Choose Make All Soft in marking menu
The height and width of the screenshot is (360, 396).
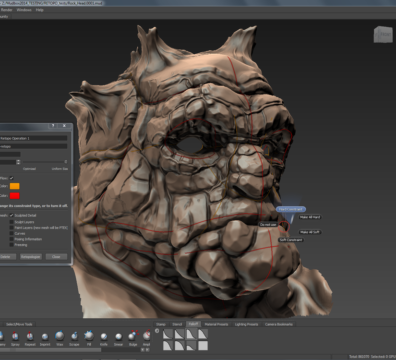[310, 232]
